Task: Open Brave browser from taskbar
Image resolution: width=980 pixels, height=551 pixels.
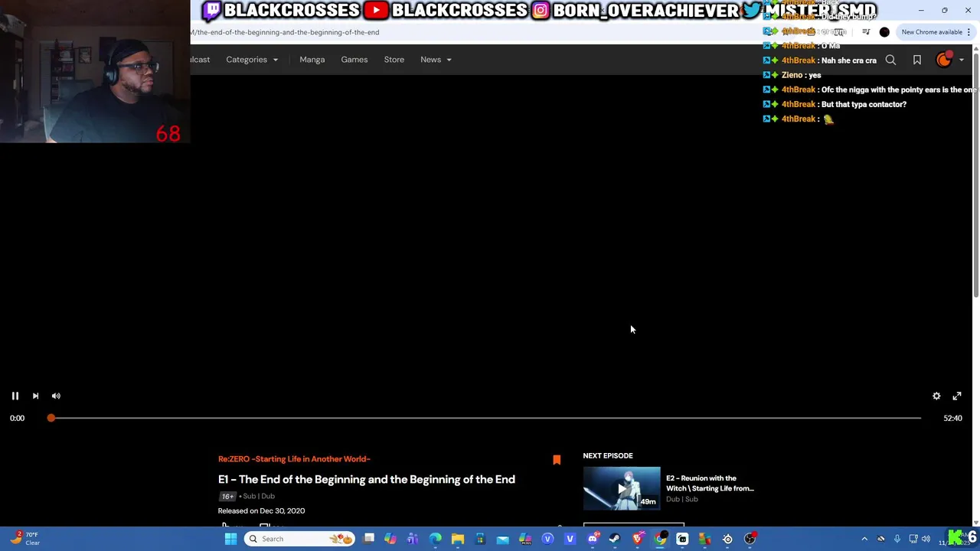Action: coord(637,539)
